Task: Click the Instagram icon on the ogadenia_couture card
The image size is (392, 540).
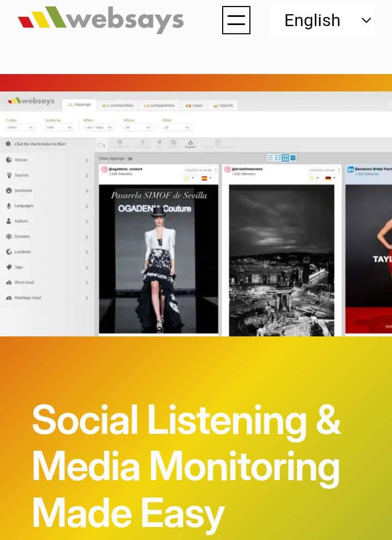Action: pos(104,169)
